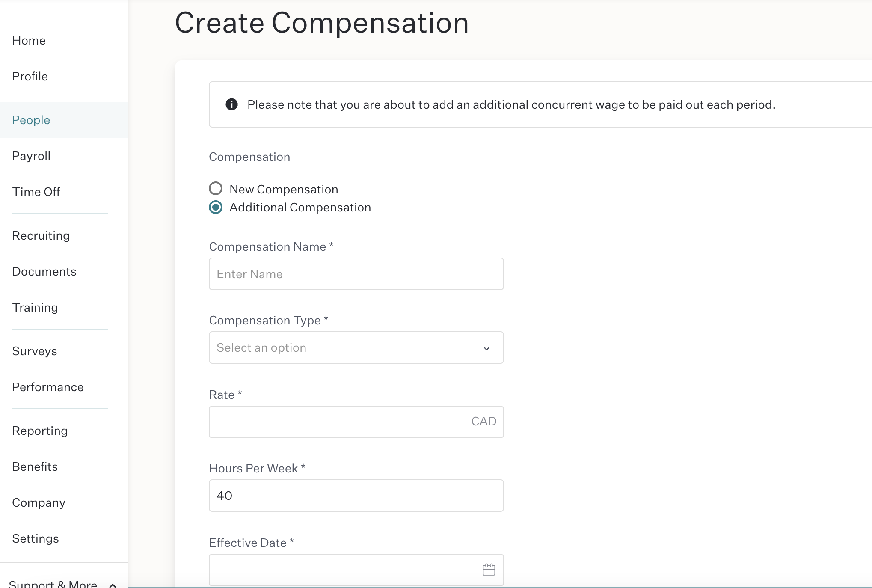The width and height of the screenshot is (872, 588).
Task: Click the Hours Per Week field
Action: coord(356,496)
